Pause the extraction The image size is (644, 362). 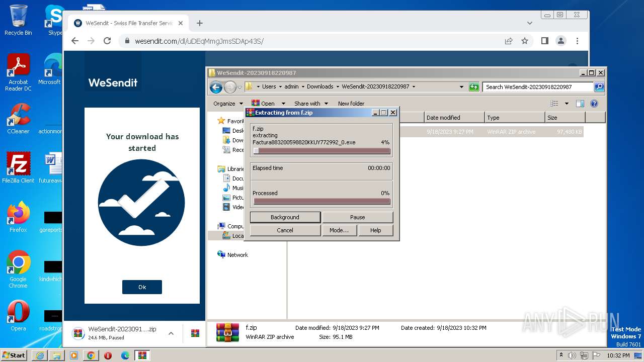pos(358,217)
